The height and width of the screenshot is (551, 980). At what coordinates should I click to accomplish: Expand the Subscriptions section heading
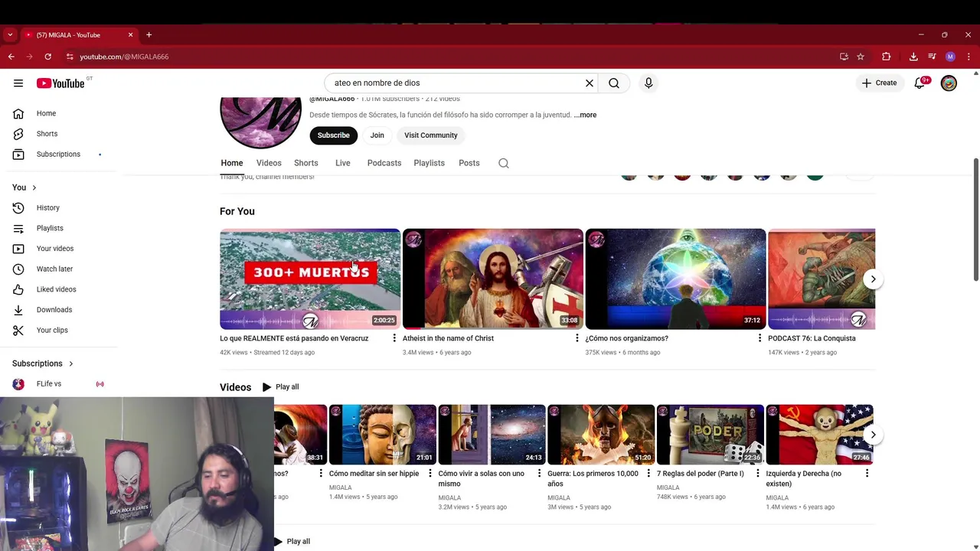coord(43,364)
